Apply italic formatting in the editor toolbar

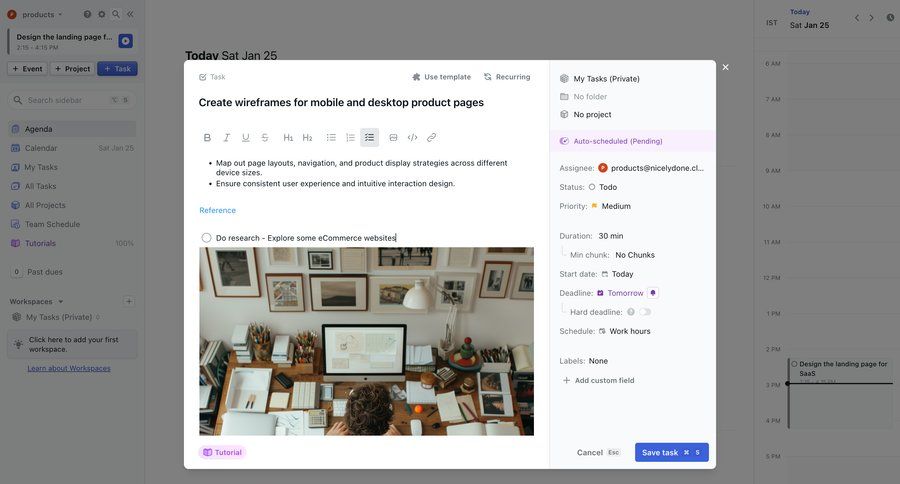point(227,137)
